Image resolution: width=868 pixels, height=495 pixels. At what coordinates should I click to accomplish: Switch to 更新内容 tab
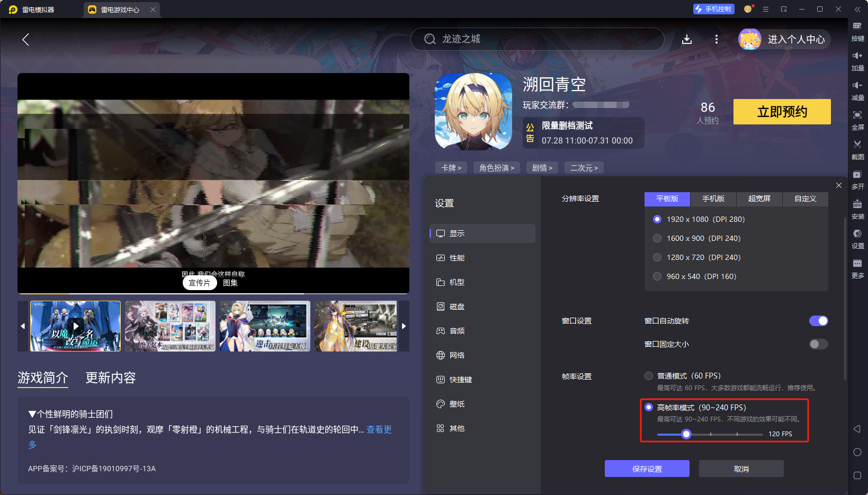(x=111, y=377)
